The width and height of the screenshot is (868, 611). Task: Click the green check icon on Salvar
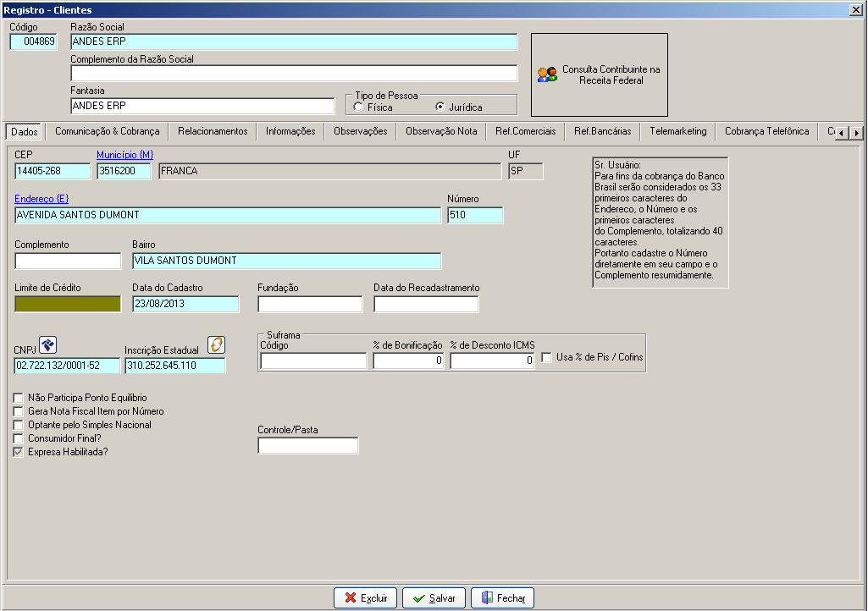point(419,598)
